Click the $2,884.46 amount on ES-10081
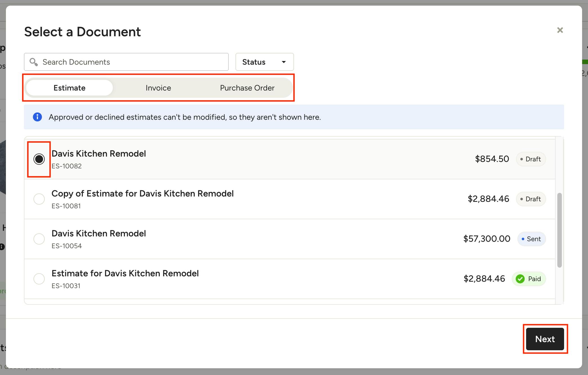 (x=488, y=199)
